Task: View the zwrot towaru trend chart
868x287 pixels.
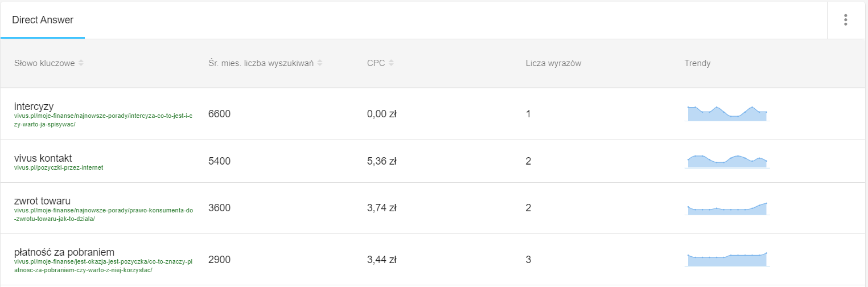Action: tap(727, 208)
